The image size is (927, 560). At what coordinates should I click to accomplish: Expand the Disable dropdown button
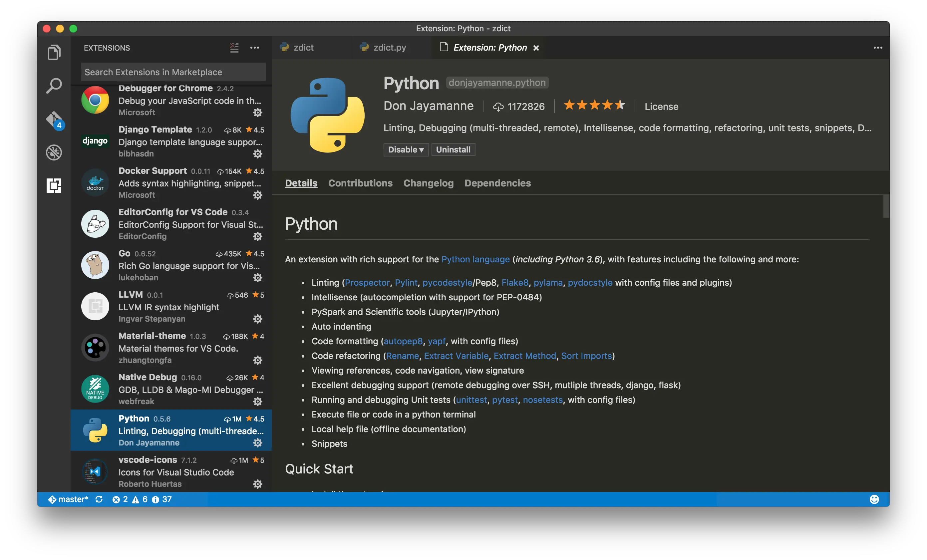tap(406, 150)
